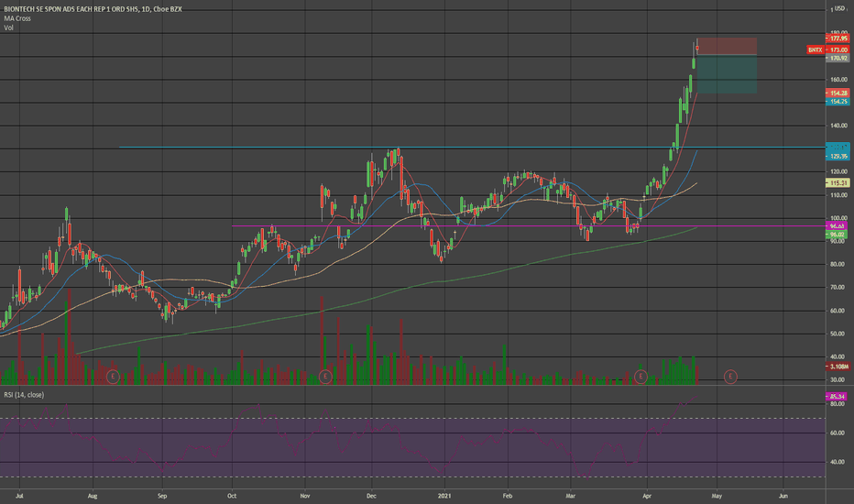
Task: Click the 154.25 blue price label
Action: click(x=838, y=102)
